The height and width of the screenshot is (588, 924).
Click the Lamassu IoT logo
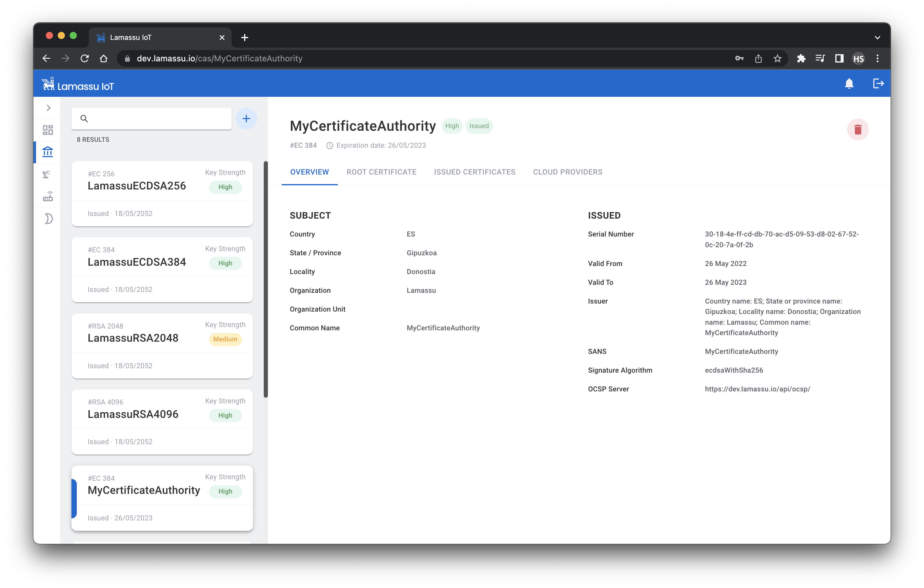(78, 84)
